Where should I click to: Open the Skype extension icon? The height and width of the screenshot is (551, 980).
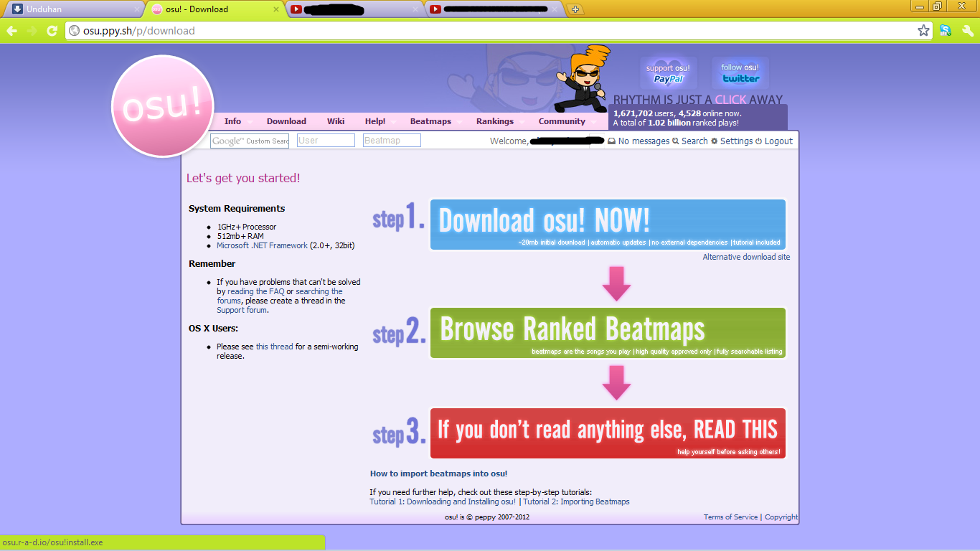[x=946, y=31]
